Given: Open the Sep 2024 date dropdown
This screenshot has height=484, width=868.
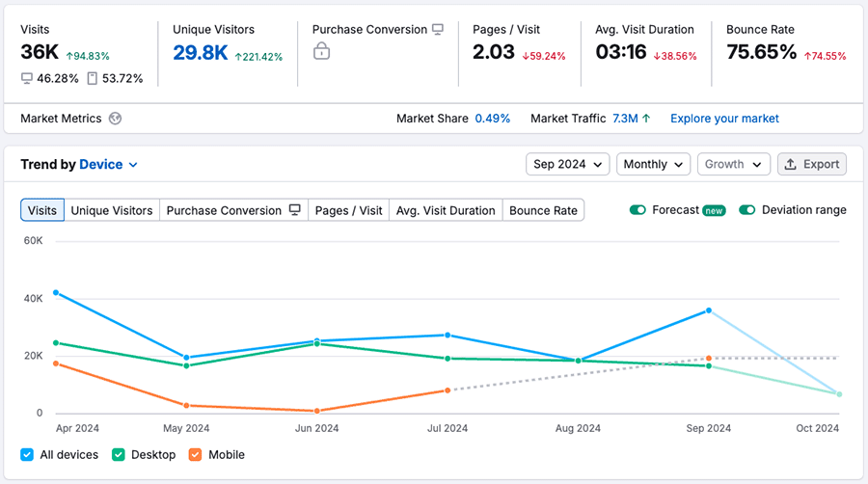Looking at the screenshot, I should click(567, 164).
